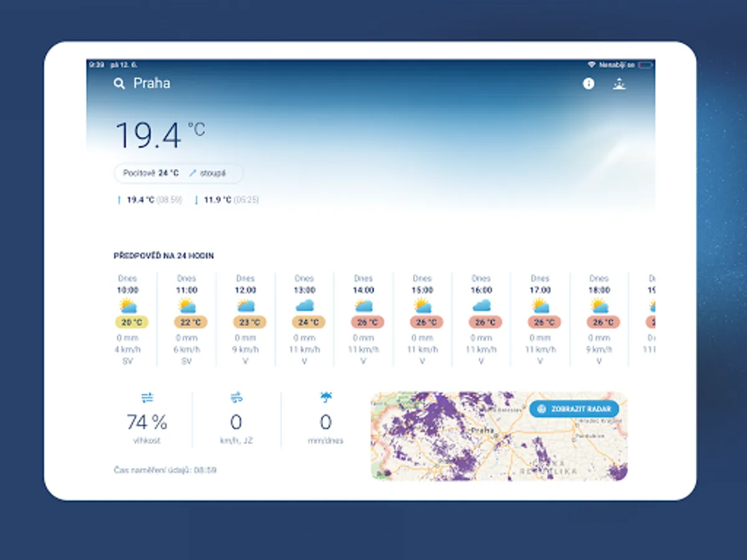Click the 9 km/h wind at 12:00
This screenshot has height=560, width=747.
coord(245,350)
